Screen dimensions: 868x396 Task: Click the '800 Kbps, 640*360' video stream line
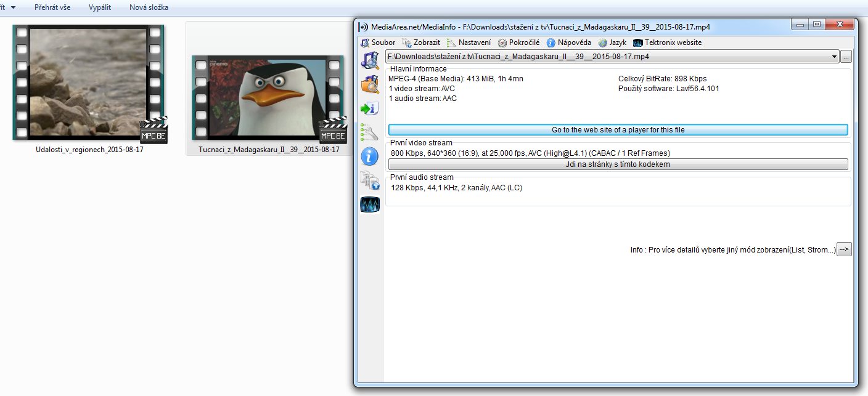click(530, 153)
